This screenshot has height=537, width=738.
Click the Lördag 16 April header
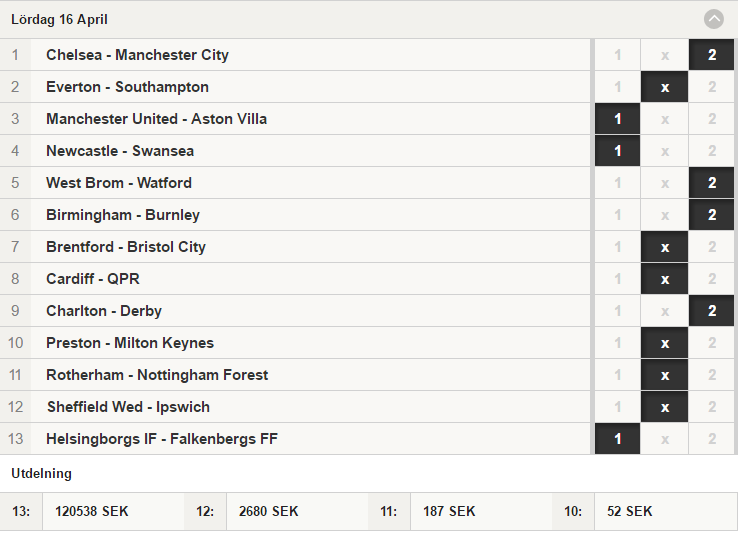pos(59,19)
